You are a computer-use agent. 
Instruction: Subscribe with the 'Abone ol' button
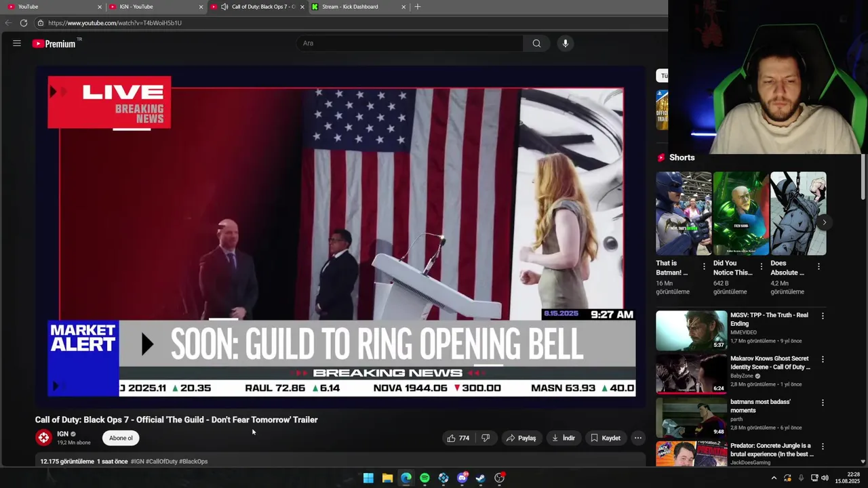click(121, 438)
